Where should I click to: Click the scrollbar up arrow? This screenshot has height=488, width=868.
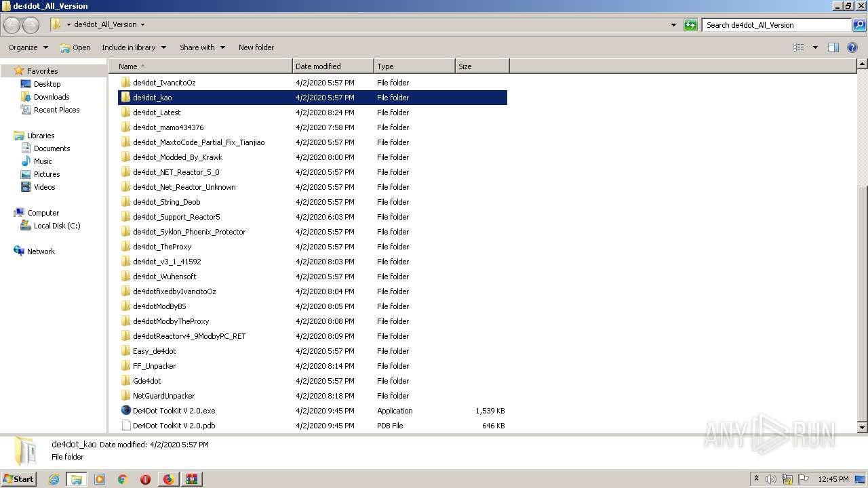coord(863,64)
